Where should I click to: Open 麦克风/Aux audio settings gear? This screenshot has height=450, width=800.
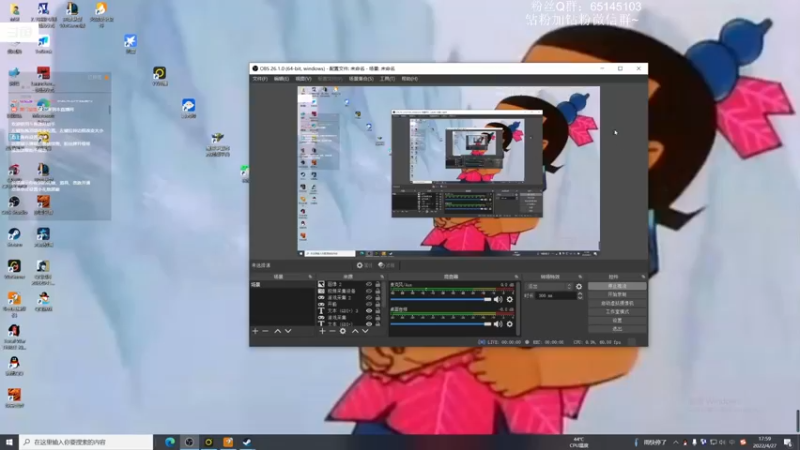point(510,299)
